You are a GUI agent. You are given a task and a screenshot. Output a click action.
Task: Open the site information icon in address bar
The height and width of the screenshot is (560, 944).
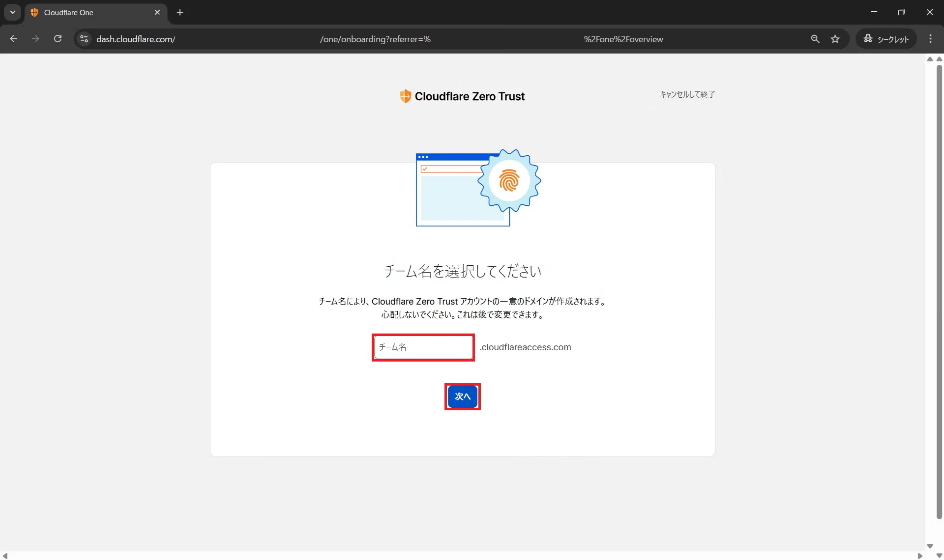pos(84,39)
